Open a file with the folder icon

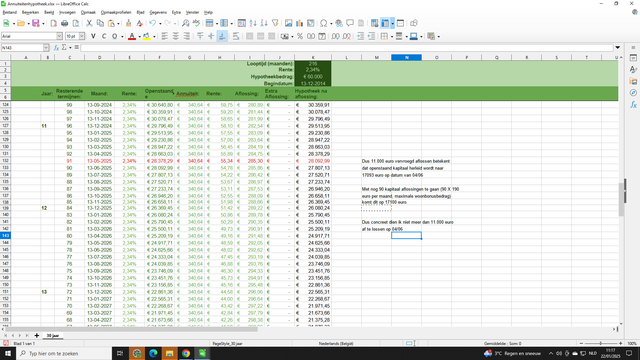(x=20, y=23)
